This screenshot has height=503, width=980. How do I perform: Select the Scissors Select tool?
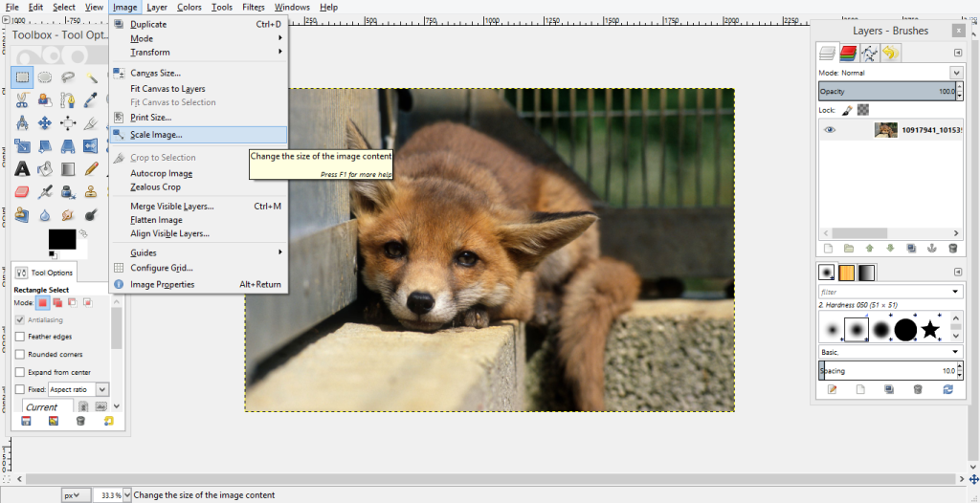(22, 100)
